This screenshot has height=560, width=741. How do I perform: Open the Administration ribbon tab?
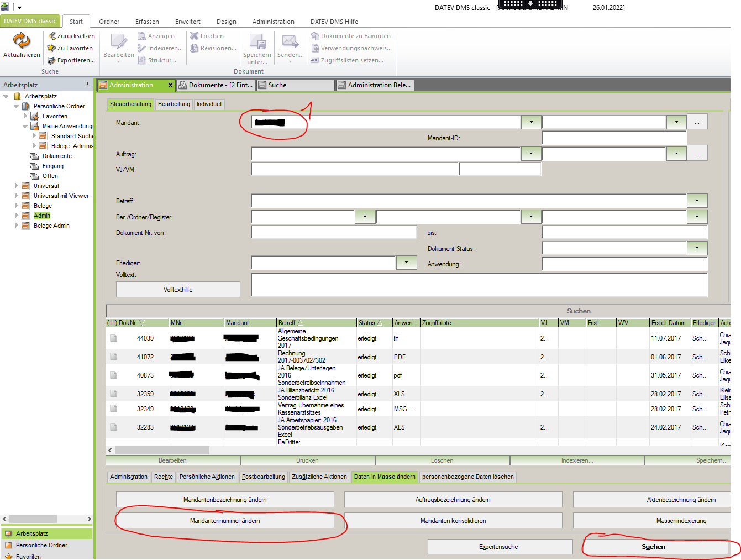[x=274, y=22]
